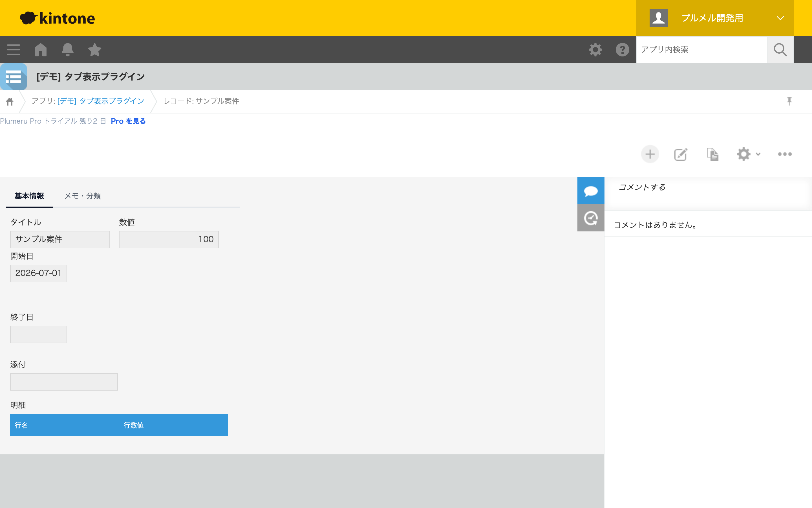Switch to the メモ・分類 tab

coord(83,196)
